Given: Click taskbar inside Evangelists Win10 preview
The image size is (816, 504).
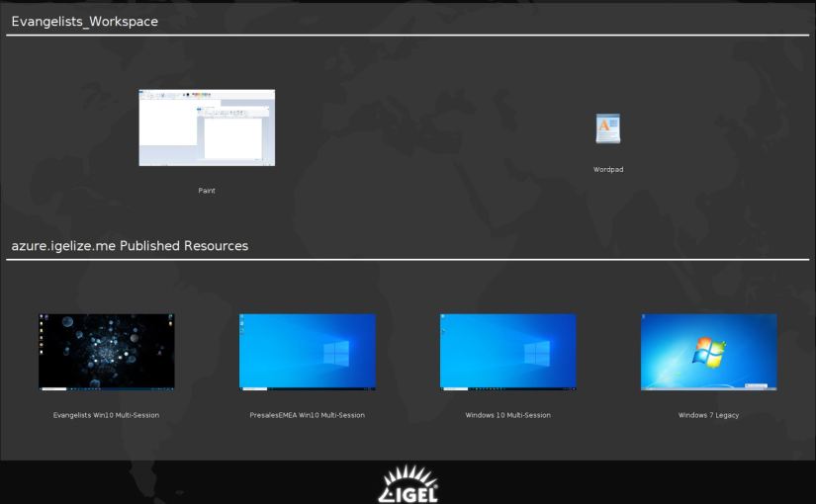Looking at the screenshot, I should [106, 387].
